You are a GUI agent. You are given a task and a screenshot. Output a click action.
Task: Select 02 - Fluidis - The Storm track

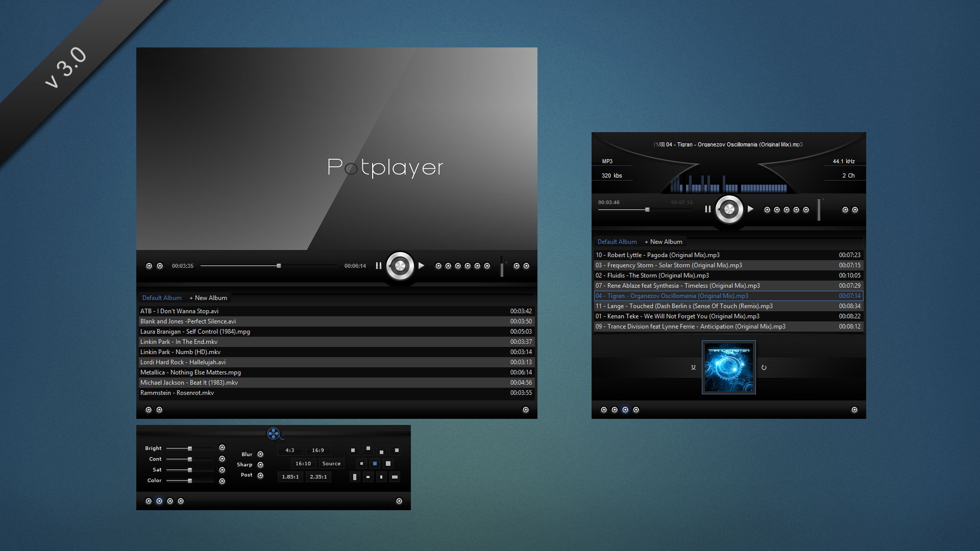tap(728, 275)
